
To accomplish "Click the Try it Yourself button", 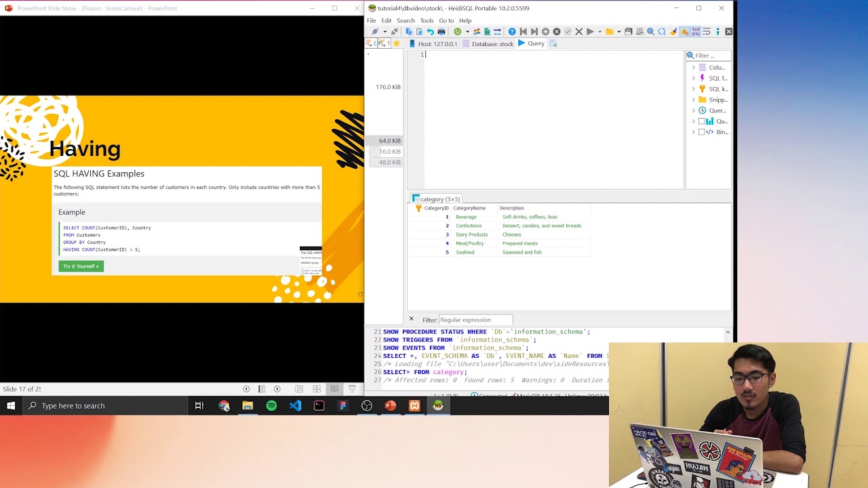I will pyautogui.click(x=81, y=266).
